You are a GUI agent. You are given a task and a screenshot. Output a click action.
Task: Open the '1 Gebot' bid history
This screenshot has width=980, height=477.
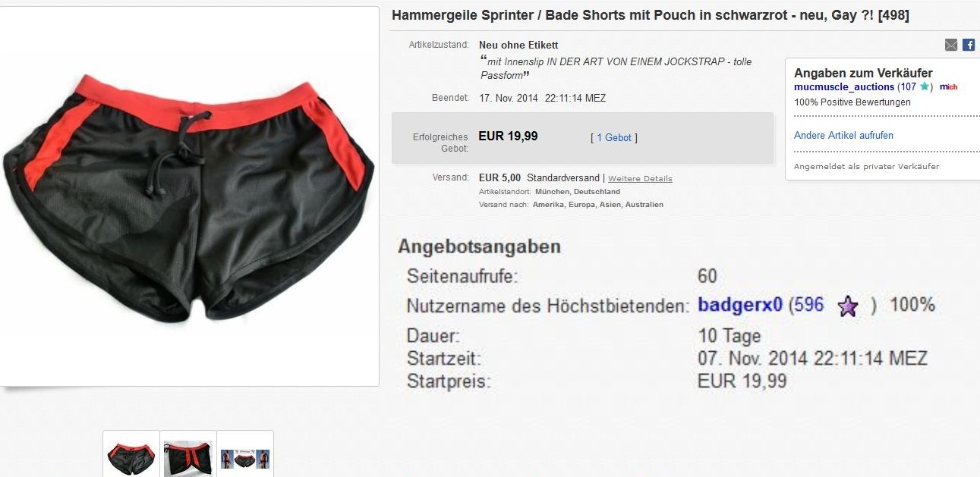coord(614,138)
